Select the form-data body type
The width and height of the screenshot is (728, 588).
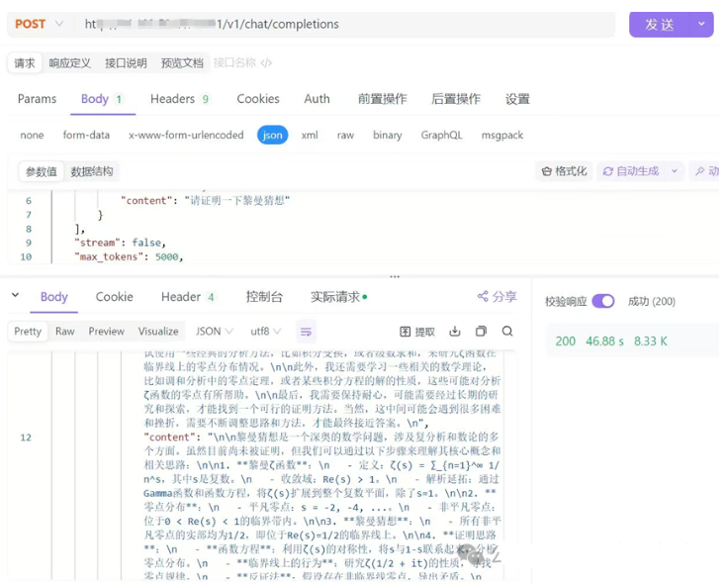point(86,136)
